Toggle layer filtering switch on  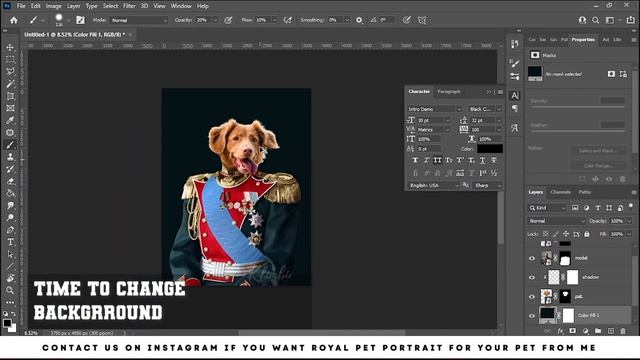click(631, 207)
